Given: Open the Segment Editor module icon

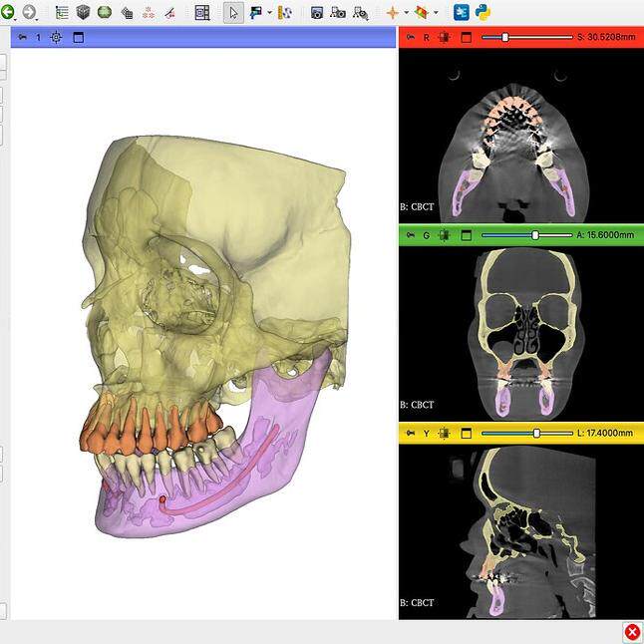Looking at the screenshot, I should 170,13.
